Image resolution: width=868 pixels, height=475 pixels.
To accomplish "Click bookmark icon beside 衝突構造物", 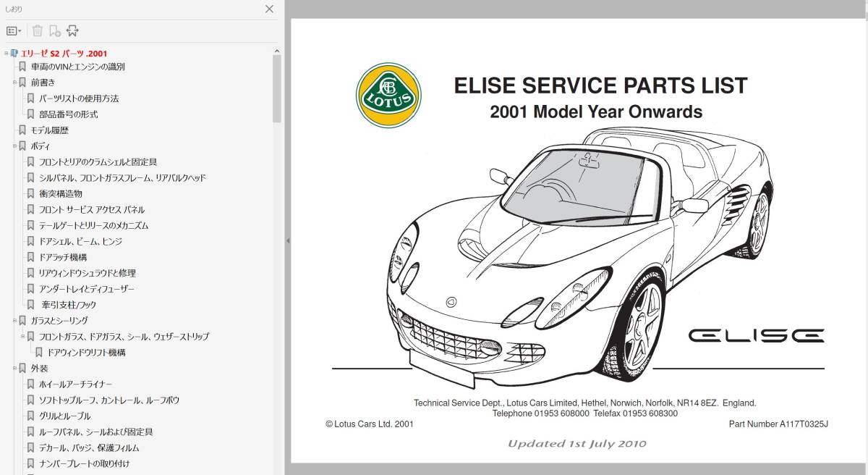I will coord(30,193).
